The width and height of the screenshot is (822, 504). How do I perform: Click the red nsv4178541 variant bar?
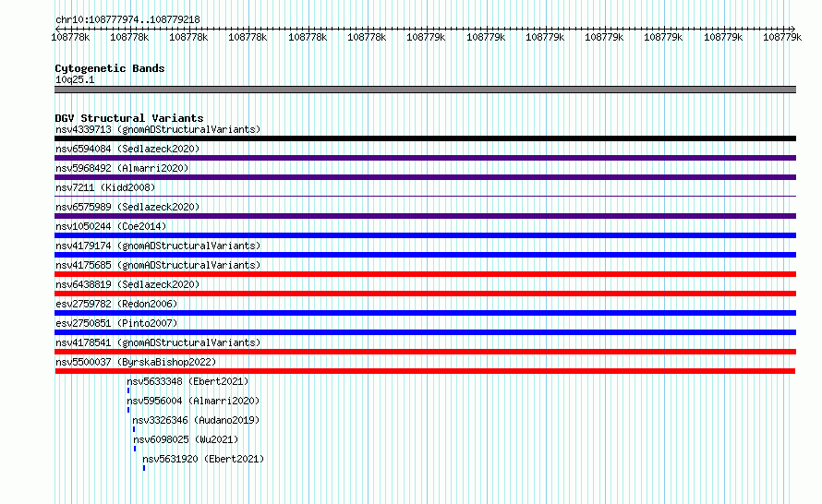(x=425, y=352)
